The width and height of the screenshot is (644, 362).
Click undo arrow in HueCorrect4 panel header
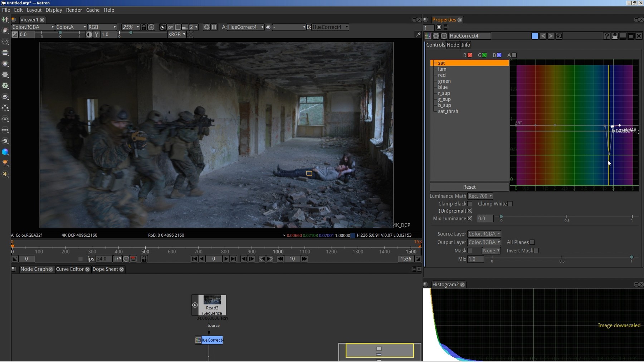pos(543,36)
